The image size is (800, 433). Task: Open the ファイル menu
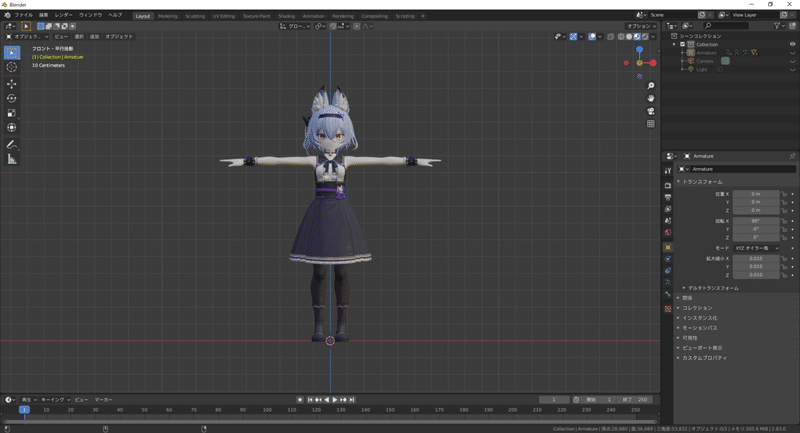click(x=23, y=15)
